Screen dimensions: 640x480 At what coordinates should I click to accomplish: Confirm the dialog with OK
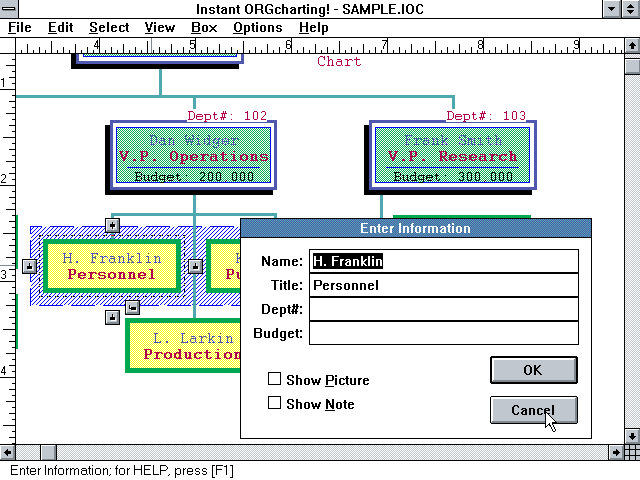(x=533, y=370)
